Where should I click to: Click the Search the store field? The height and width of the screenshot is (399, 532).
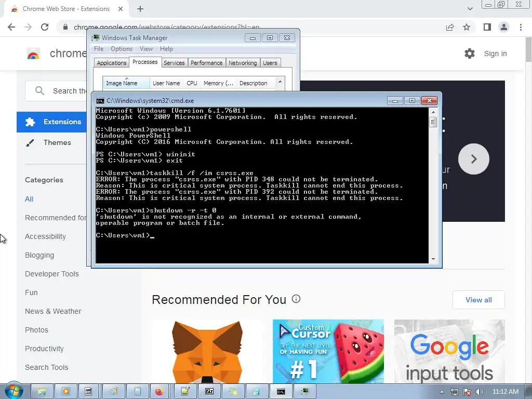pos(56,91)
